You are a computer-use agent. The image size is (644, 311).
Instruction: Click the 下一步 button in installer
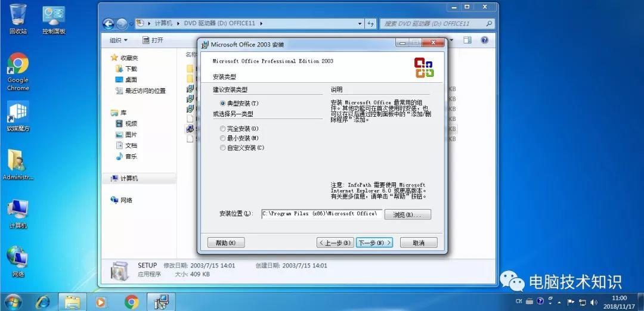[374, 243]
